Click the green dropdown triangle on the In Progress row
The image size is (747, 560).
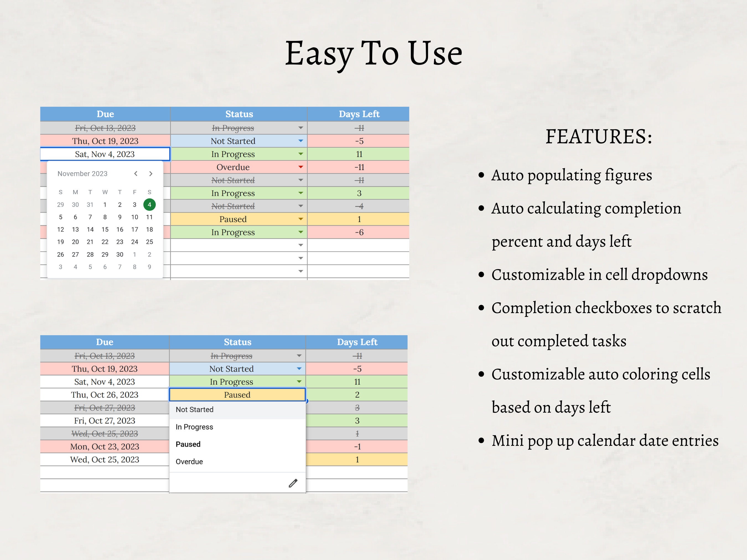pos(300,154)
